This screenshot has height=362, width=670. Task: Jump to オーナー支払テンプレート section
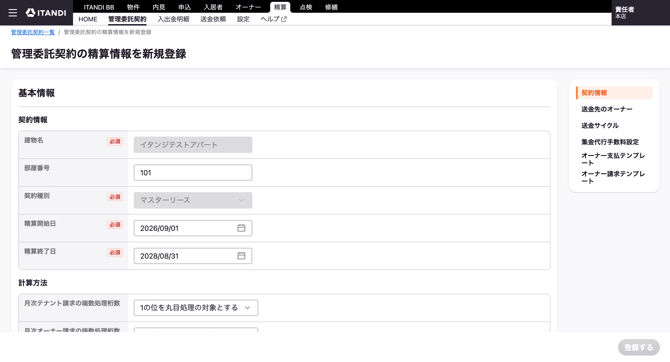(613, 159)
